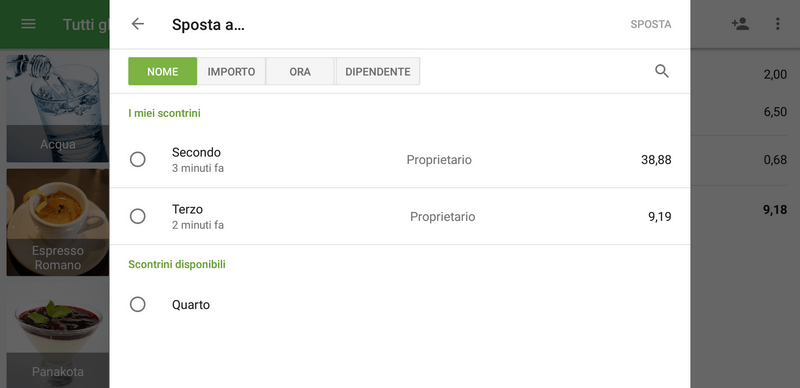
Task: Sort receipts by DIPENDENTE
Action: click(378, 71)
